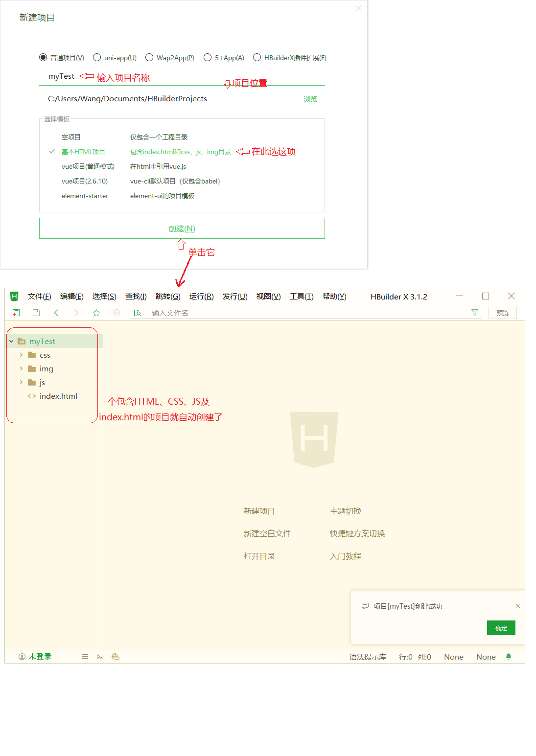Select the uni-app(U) radio button
This screenshot has height=756, width=536.
click(x=97, y=57)
